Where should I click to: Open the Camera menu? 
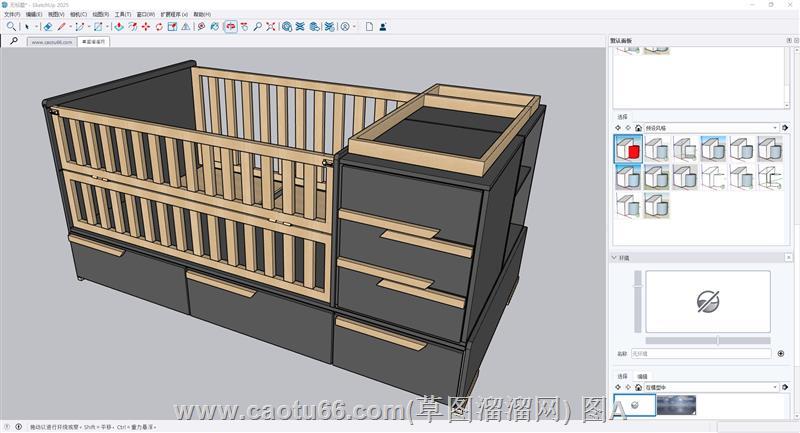[x=78, y=14]
